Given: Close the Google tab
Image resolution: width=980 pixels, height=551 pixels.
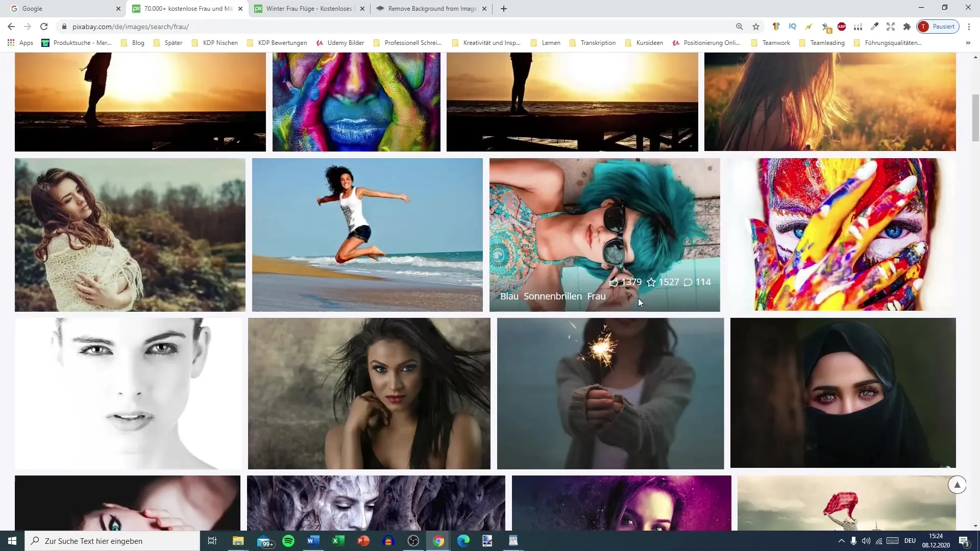Looking at the screenshot, I should click(x=118, y=9).
